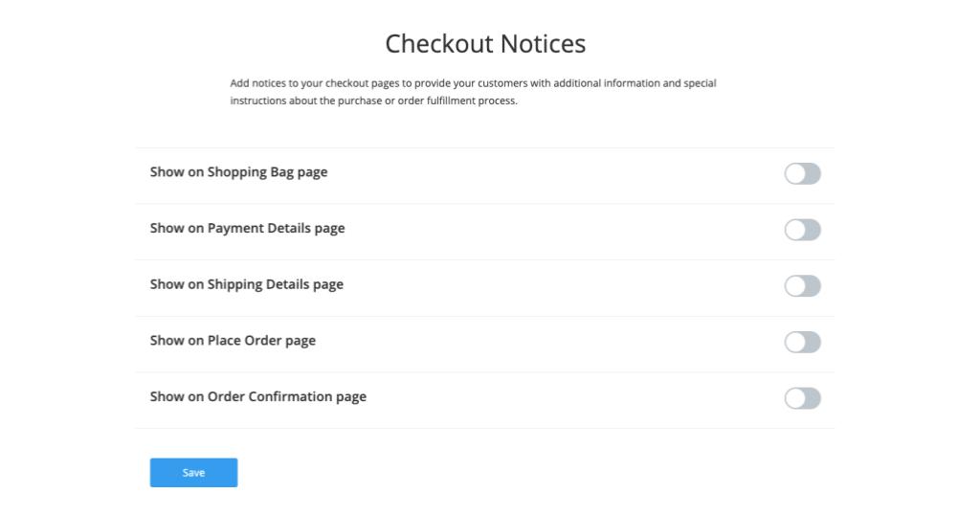Screen dimensions: 980x515
Task: Activate the notice switch for Shopping Bag
Action: pos(802,173)
